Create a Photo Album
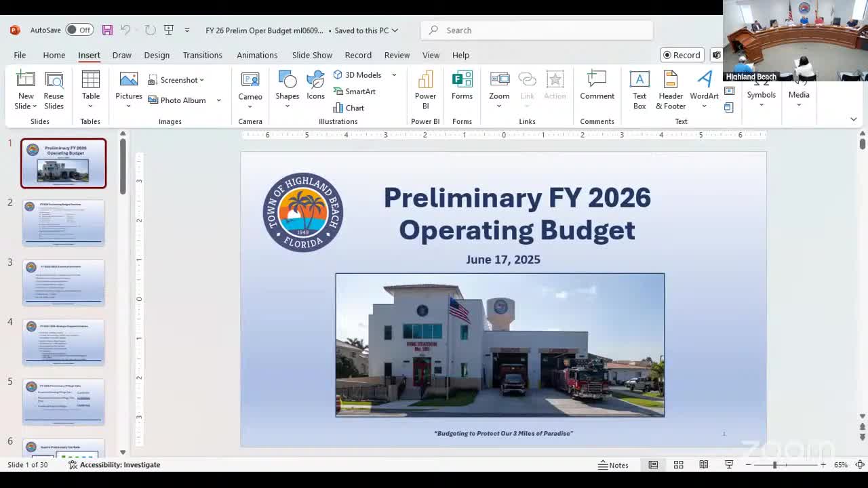 click(176, 100)
